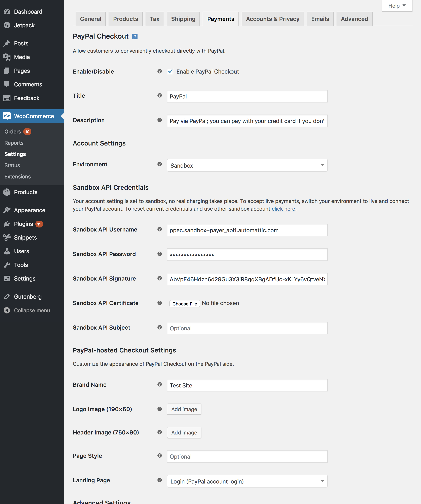The height and width of the screenshot is (504, 421).
Task: Click the Plugins plug icon
Action: [x=7, y=224]
